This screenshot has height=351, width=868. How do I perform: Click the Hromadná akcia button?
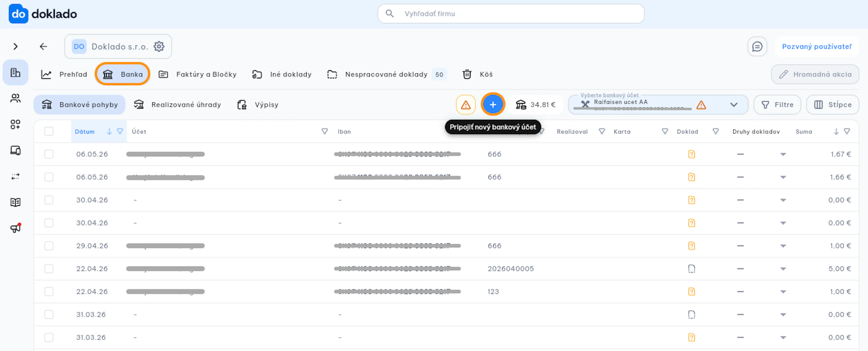point(815,74)
